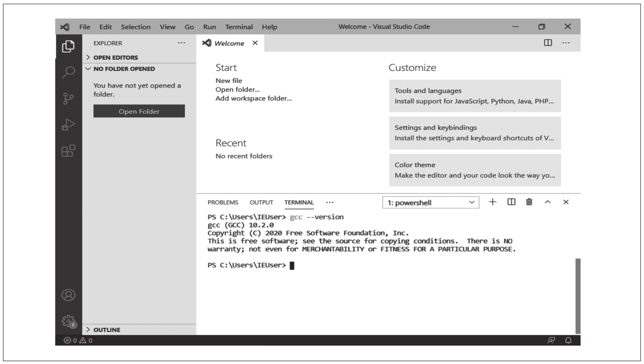Open the File menu

(x=85, y=27)
